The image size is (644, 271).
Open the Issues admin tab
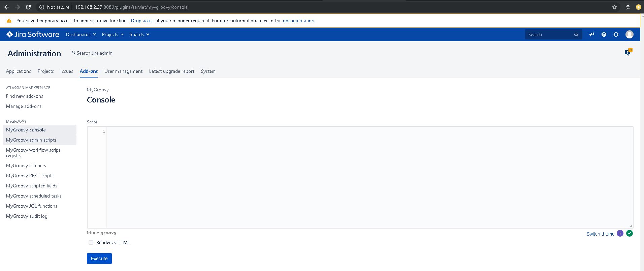(67, 71)
